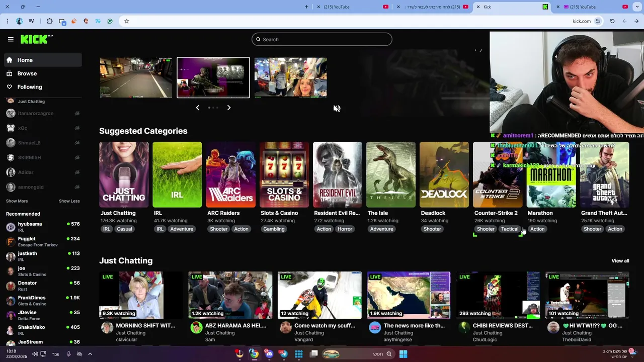Open FrankDimes recommended channel

(43, 301)
